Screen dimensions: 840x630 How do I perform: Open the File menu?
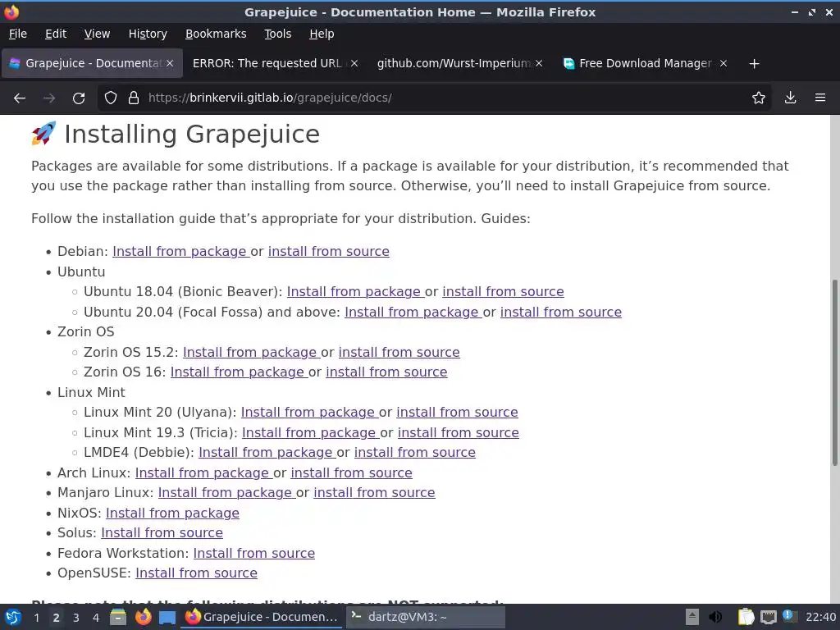tap(18, 34)
